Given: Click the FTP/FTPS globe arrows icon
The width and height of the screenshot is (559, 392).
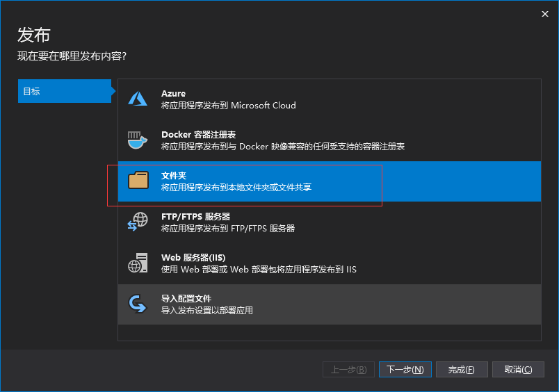Looking at the screenshot, I should click(138, 222).
